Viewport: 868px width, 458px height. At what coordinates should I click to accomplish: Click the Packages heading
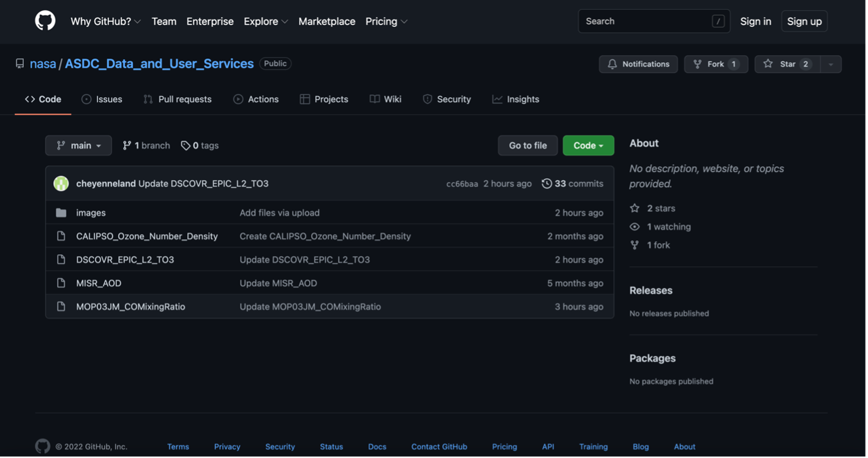point(652,358)
